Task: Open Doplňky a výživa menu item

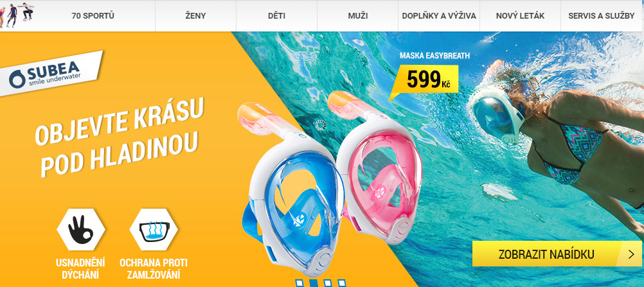Action: 439,16
